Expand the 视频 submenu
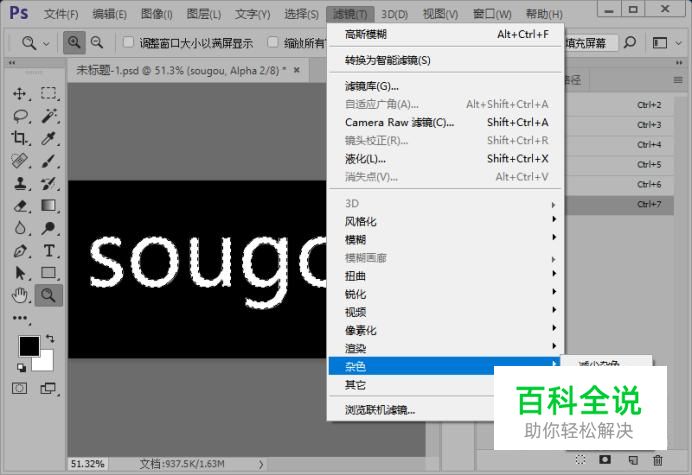The image size is (692, 475). (x=445, y=312)
